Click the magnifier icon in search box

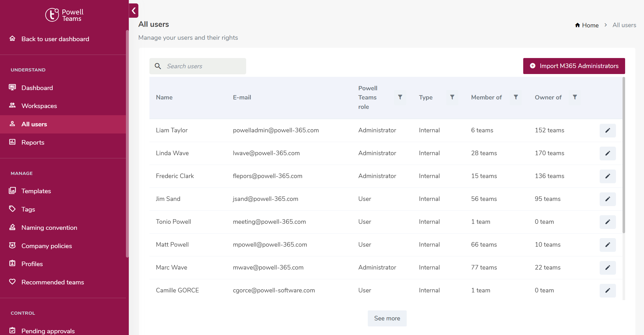(158, 66)
